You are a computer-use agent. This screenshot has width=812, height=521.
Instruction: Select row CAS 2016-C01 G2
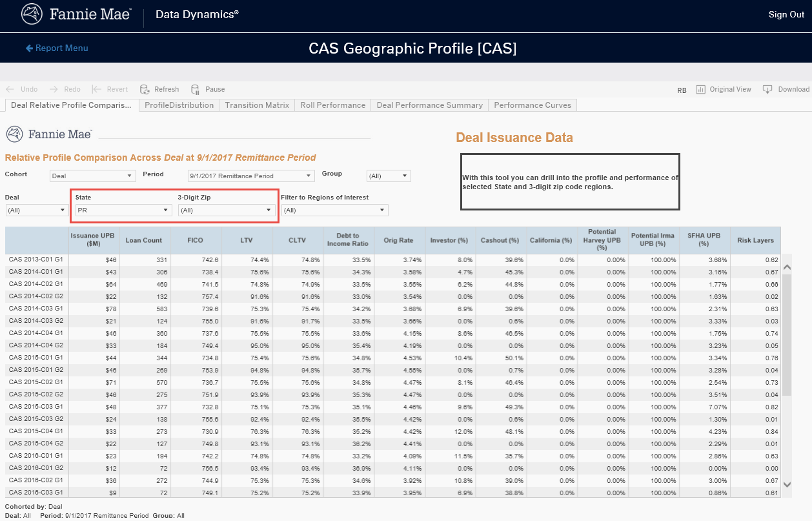(392, 468)
